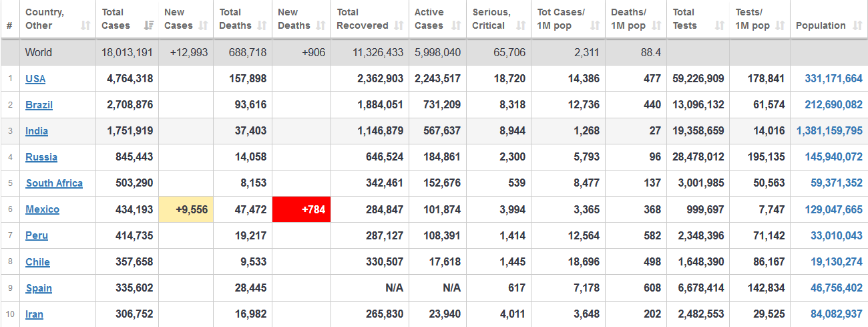The height and width of the screenshot is (327, 868).
Task: Select Chile total deaths 9,533
Action: (253, 262)
